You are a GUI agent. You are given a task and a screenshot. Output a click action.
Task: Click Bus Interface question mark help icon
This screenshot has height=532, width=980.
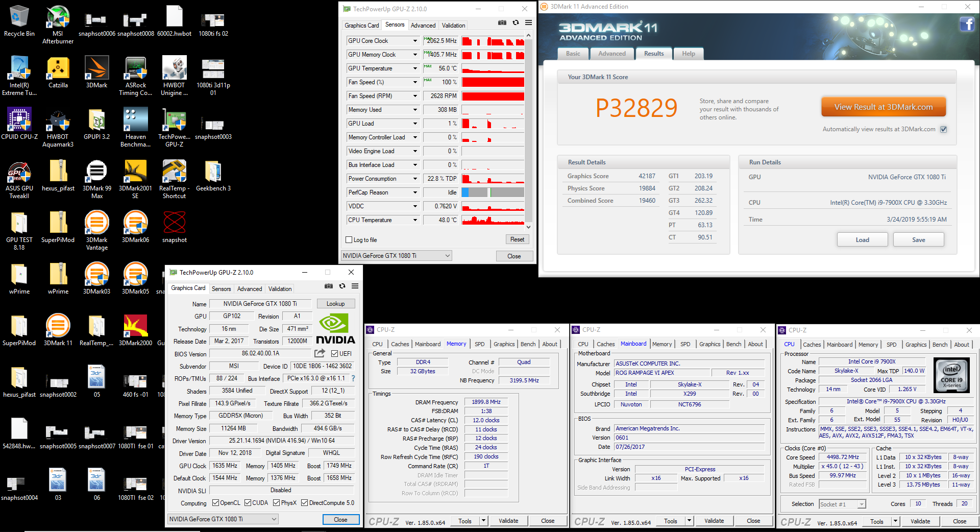353,378
